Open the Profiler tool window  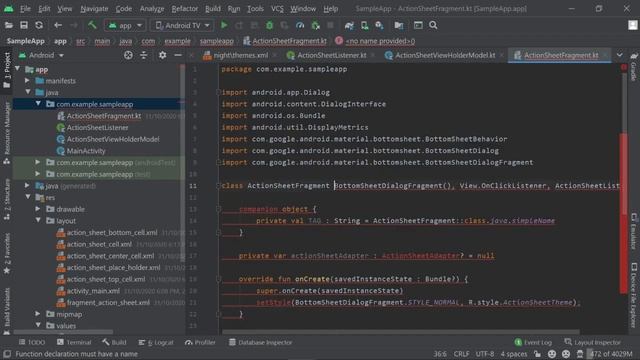click(x=200, y=342)
